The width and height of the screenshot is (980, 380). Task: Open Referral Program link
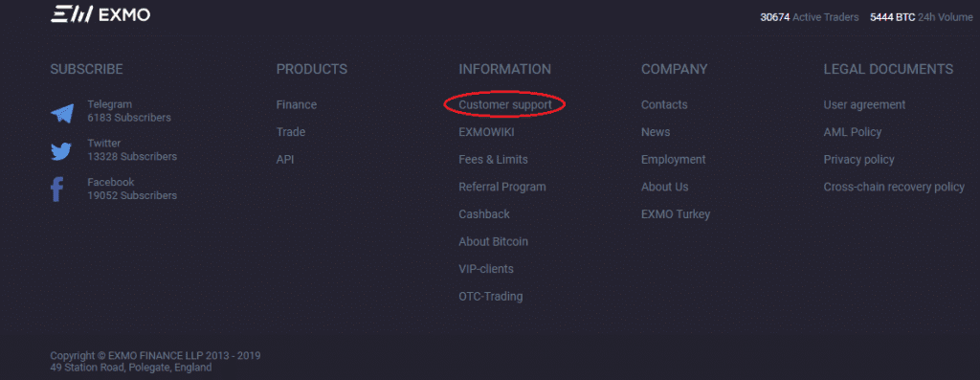(501, 187)
